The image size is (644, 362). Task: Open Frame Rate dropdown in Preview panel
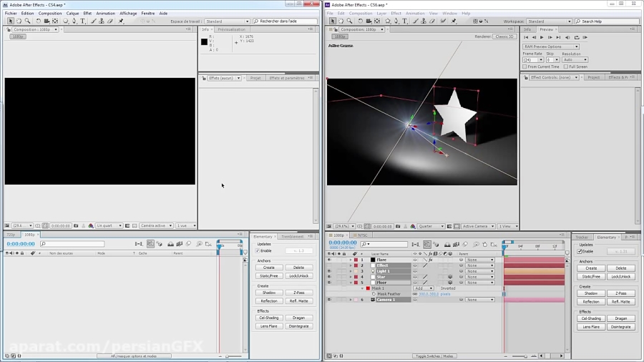tap(533, 60)
